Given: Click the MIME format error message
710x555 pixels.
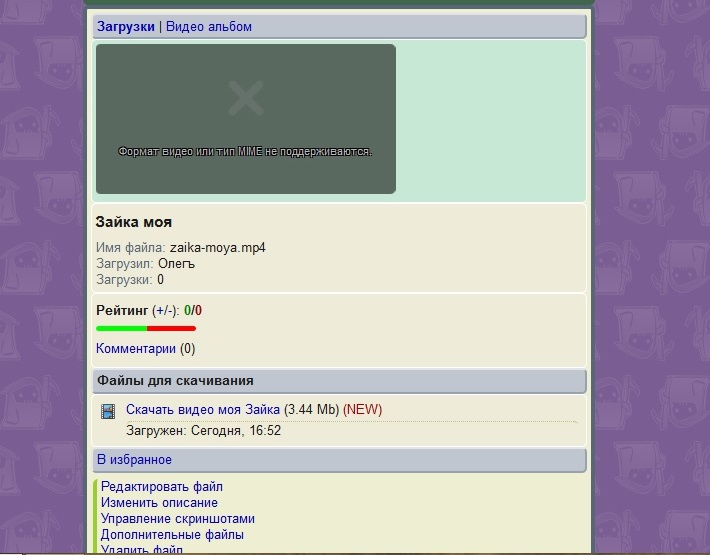Looking at the screenshot, I should click(245, 152).
